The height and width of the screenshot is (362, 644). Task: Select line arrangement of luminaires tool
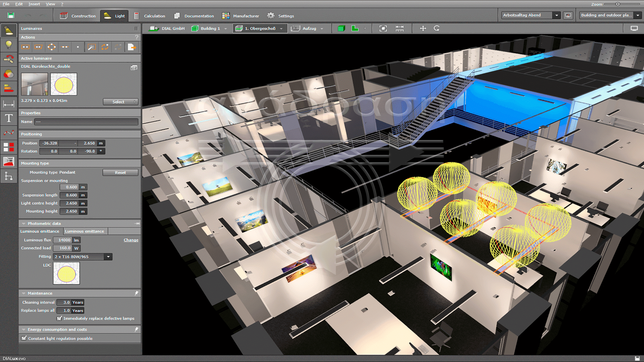(65, 47)
